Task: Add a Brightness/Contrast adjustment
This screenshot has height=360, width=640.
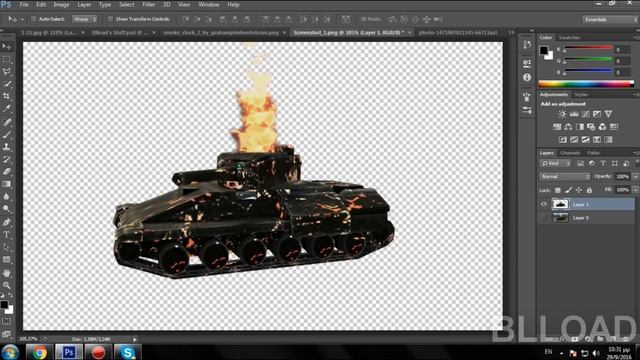Action: point(562,114)
